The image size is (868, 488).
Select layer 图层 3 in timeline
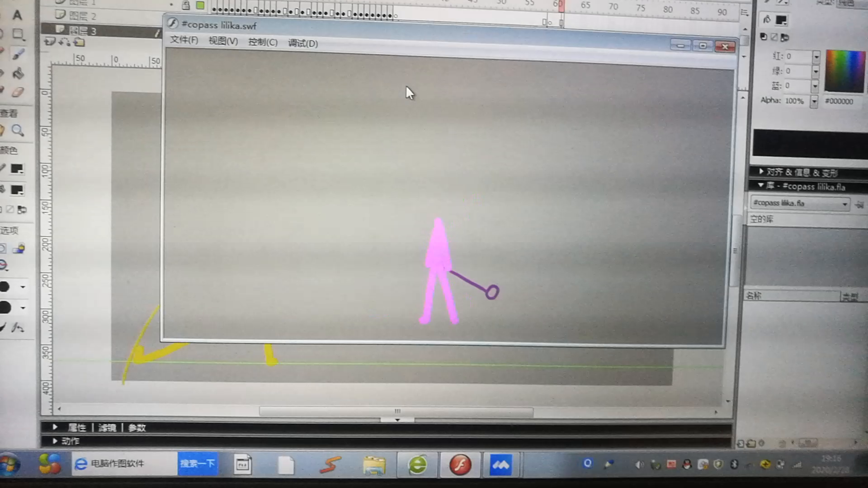pyautogui.click(x=83, y=31)
